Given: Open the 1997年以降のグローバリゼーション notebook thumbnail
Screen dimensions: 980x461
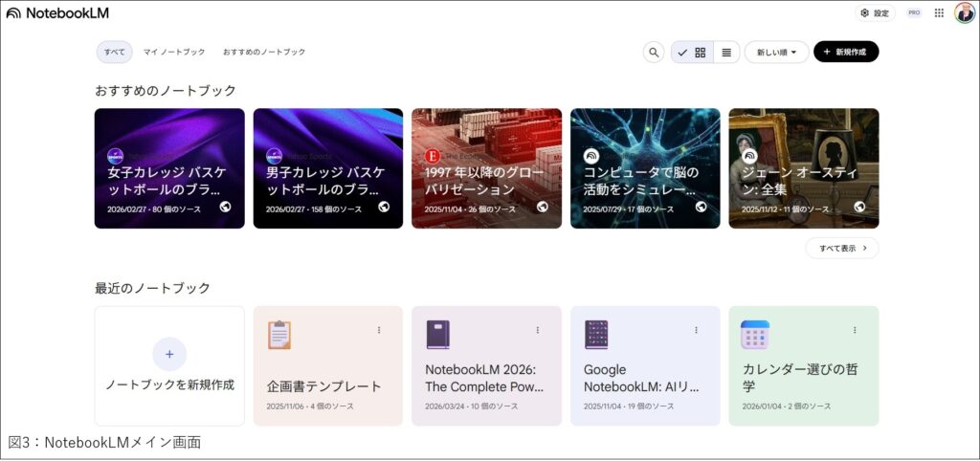Looking at the screenshot, I should tap(486, 168).
